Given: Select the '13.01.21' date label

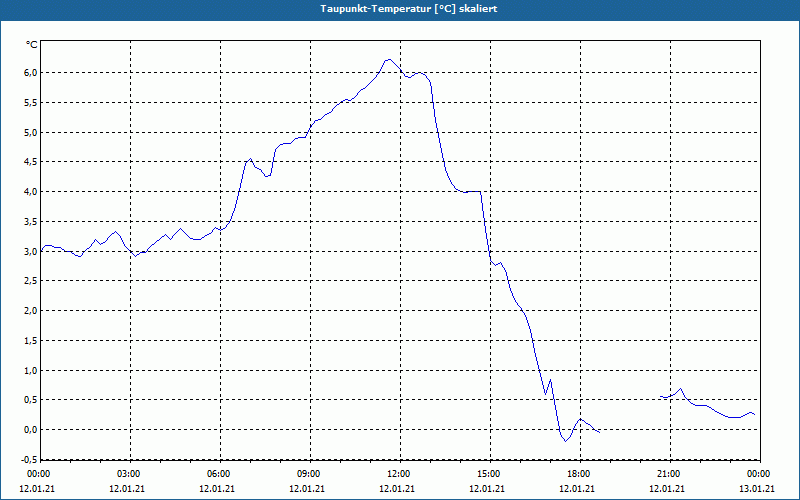Looking at the screenshot, I should click(x=757, y=489).
